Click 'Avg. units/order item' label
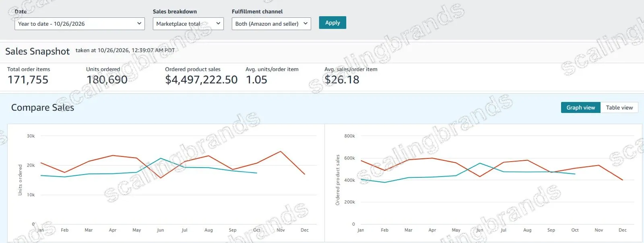The image size is (644, 243). pyautogui.click(x=272, y=69)
